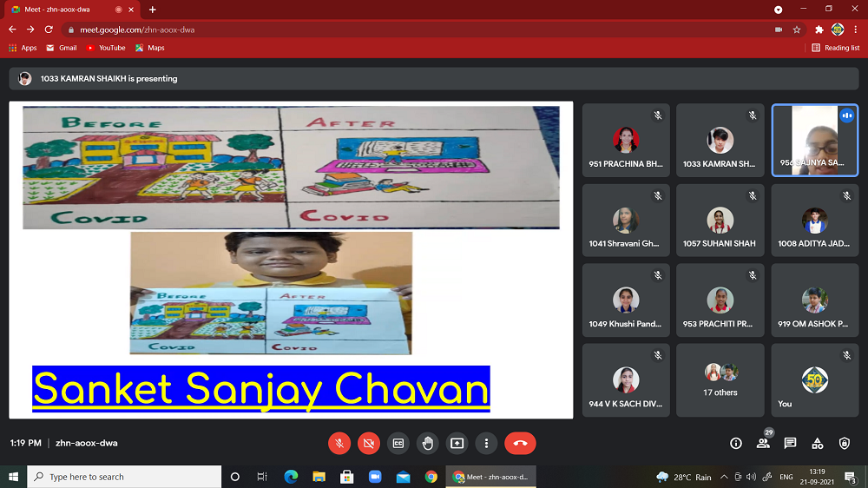Open meeting details info icon
Image resolution: width=868 pixels, height=488 pixels.
pyautogui.click(x=736, y=443)
